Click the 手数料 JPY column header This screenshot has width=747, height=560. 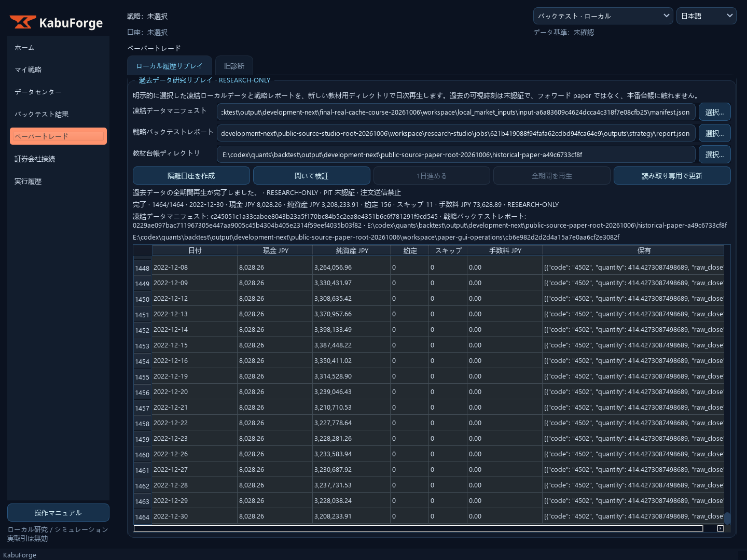(505, 250)
